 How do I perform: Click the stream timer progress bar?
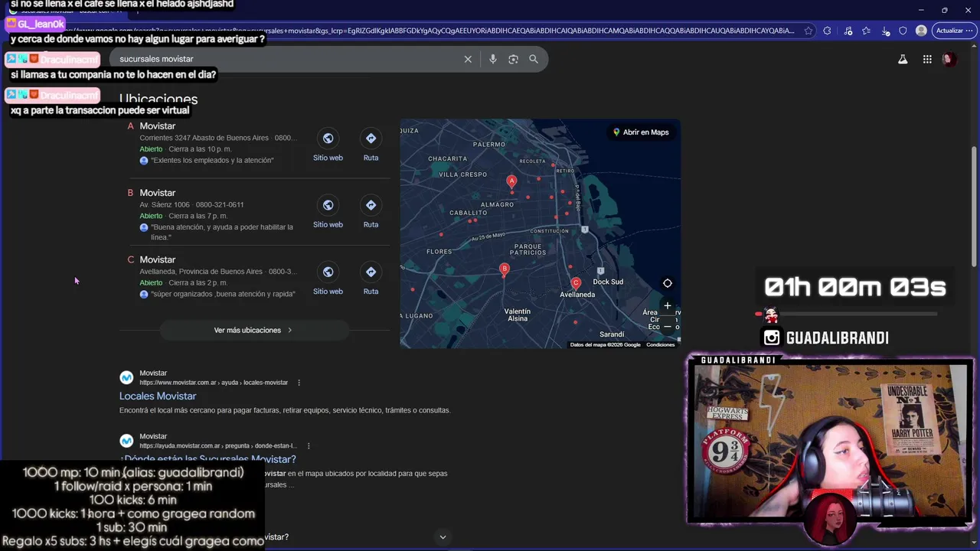click(x=846, y=314)
